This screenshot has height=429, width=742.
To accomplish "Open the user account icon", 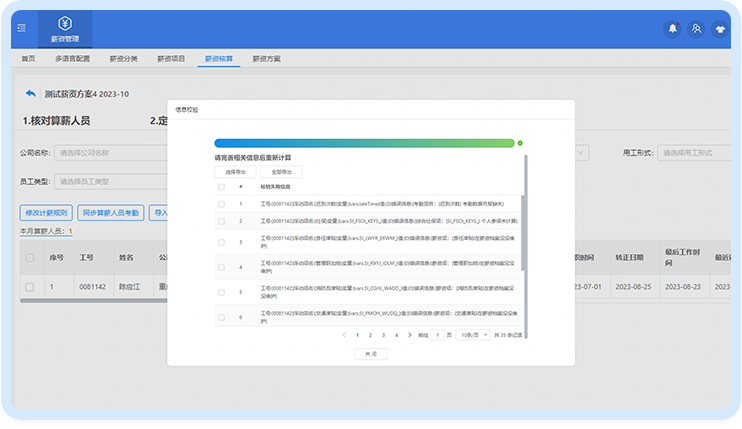I will 696,29.
